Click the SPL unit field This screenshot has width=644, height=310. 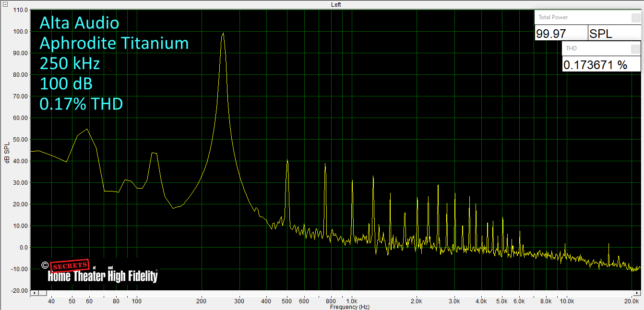(x=614, y=34)
